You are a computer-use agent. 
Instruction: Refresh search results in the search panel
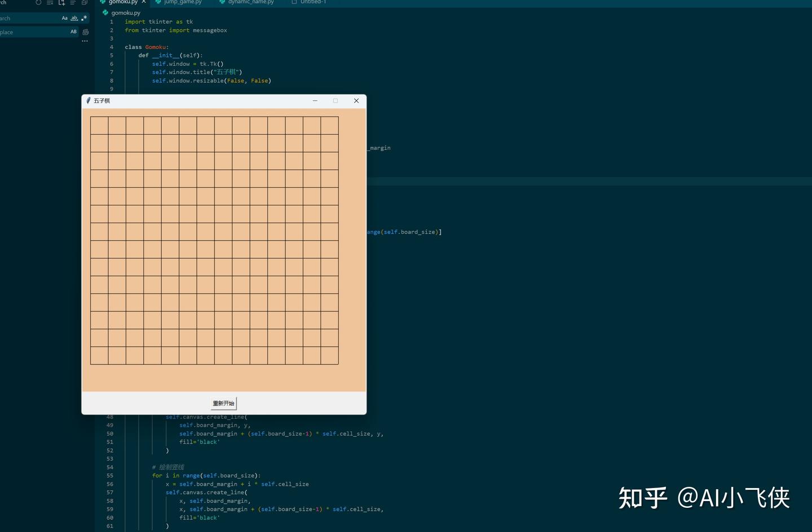pos(38,3)
